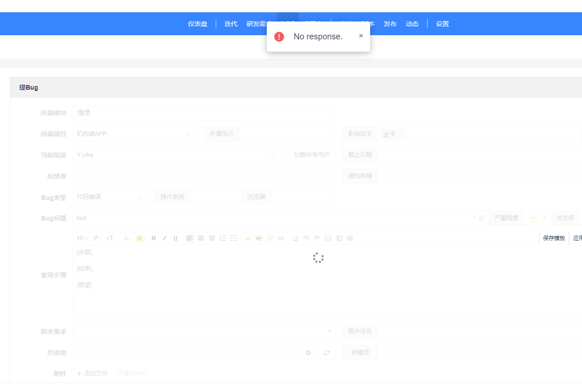
Task: Open the text color picker
Action: [x=127, y=238]
